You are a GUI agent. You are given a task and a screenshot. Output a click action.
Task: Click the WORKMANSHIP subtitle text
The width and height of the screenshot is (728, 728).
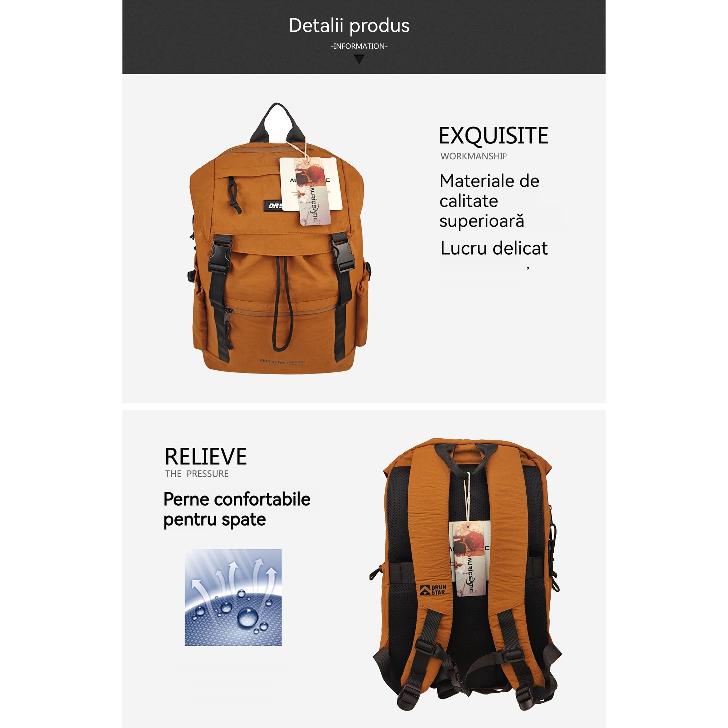[x=474, y=156]
